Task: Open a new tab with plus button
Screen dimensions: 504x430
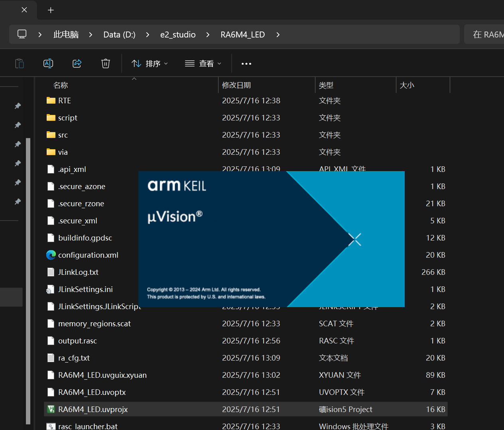Action: (51, 10)
